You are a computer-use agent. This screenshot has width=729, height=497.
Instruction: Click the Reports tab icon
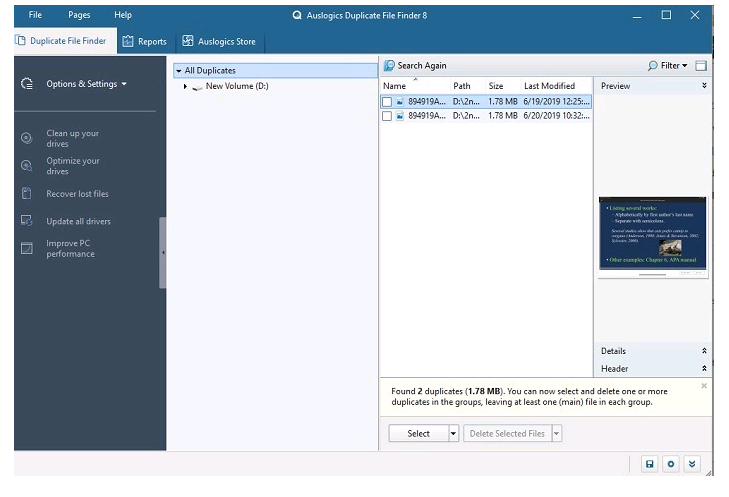click(x=128, y=41)
